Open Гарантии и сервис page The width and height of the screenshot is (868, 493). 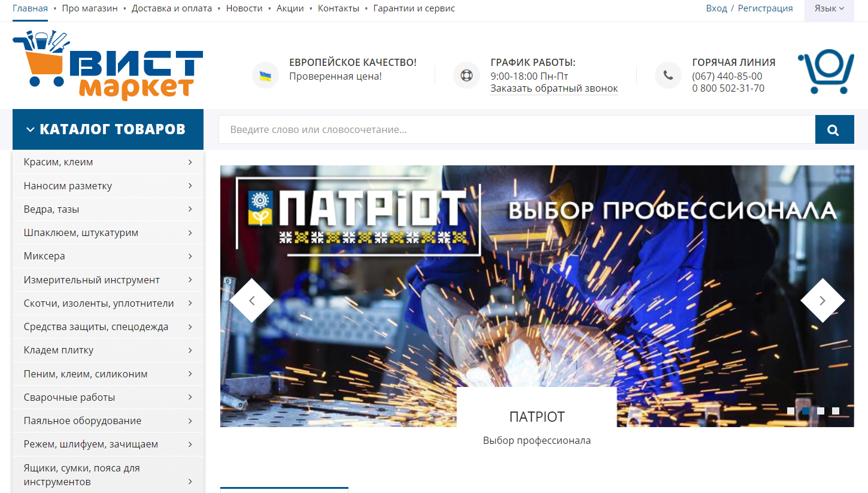coord(414,8)
